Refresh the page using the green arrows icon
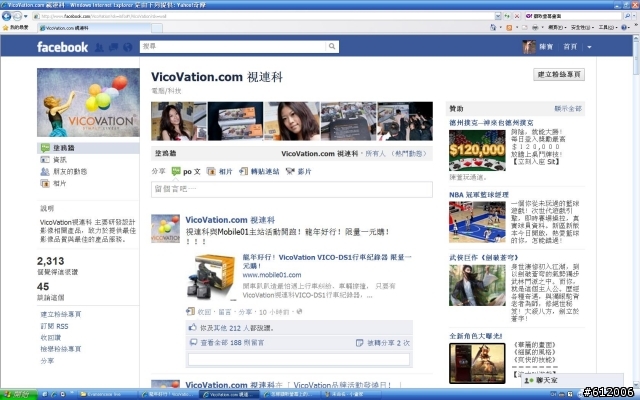Screen dimensions: 640x400 (x=507, y=16)
